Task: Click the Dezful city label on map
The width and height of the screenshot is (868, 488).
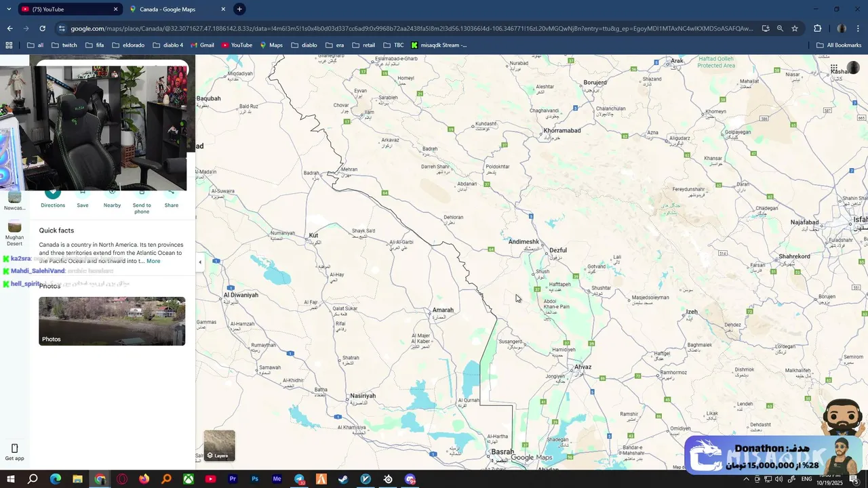Action: click(557, 250)
